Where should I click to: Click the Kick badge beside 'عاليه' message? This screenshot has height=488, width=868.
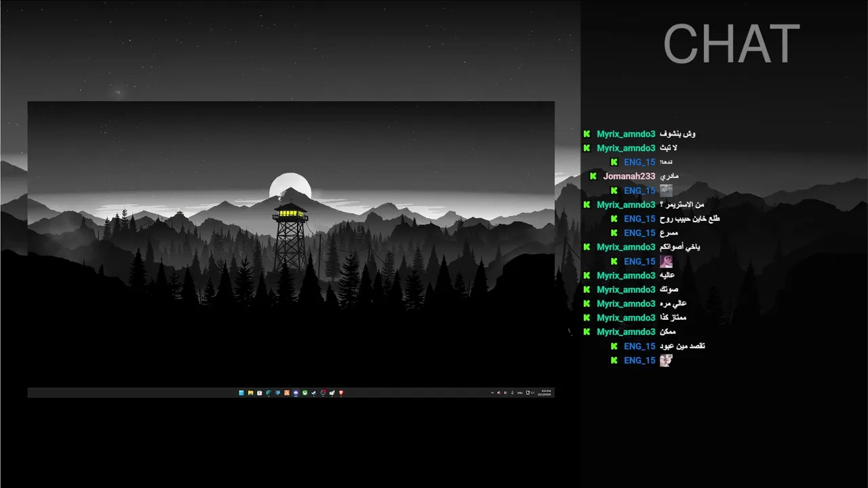[x=587, y=275]
